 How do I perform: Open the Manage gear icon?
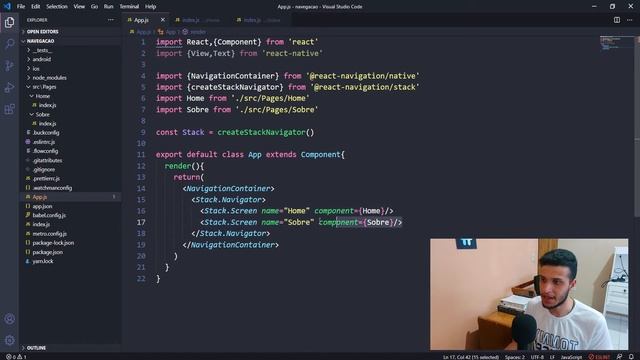click(9, 340)
